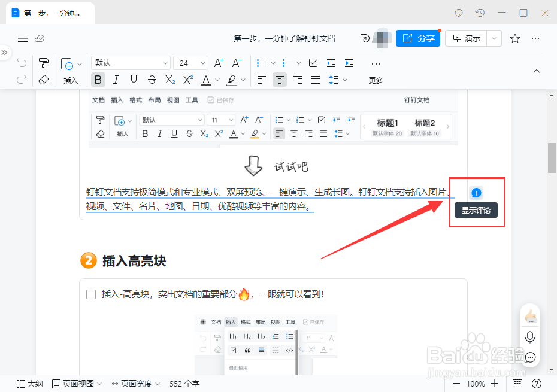Click the decrease indent icon
Viewport: 557px width, 392px height.
[331, 63]
